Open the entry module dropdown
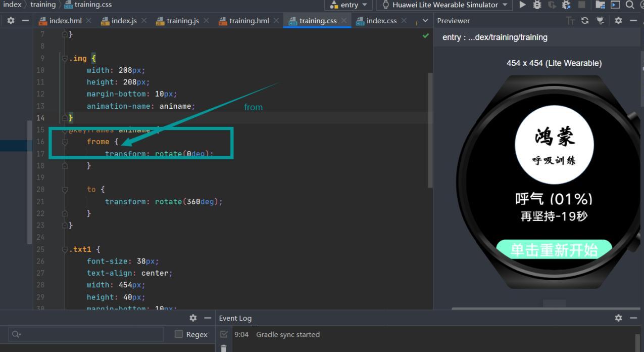This screenshot has height=352, width=644. pyautogui.click(x=349, y=5)
